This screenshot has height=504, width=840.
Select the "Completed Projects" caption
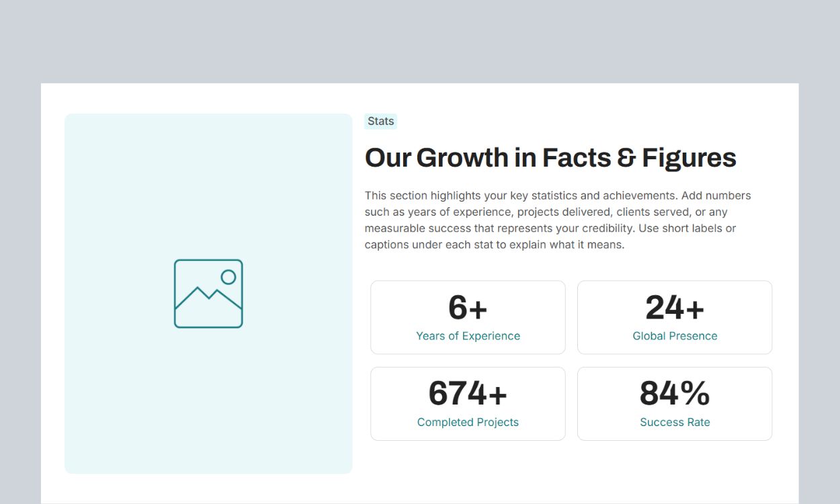click(x=468, y=422)
